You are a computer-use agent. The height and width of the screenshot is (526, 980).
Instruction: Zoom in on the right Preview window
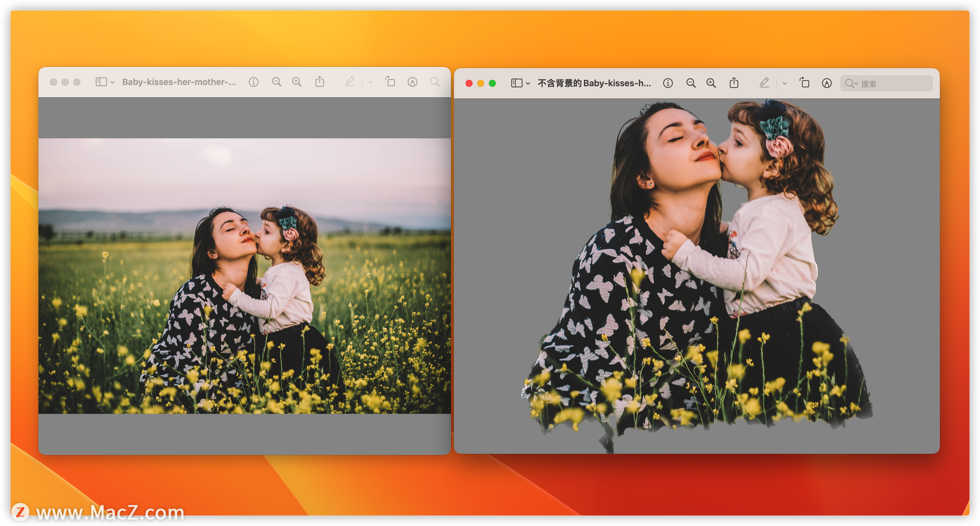click(711, 83)
